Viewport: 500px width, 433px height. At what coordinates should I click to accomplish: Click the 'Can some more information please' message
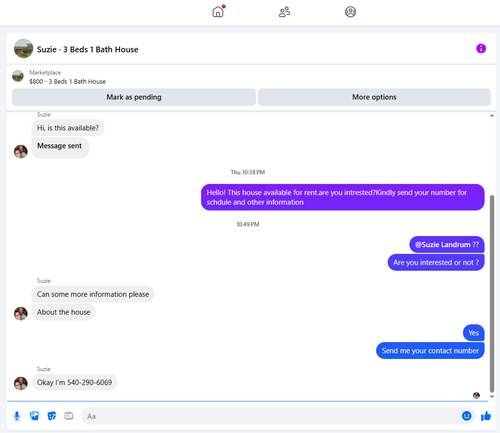(x=93, y=294)
